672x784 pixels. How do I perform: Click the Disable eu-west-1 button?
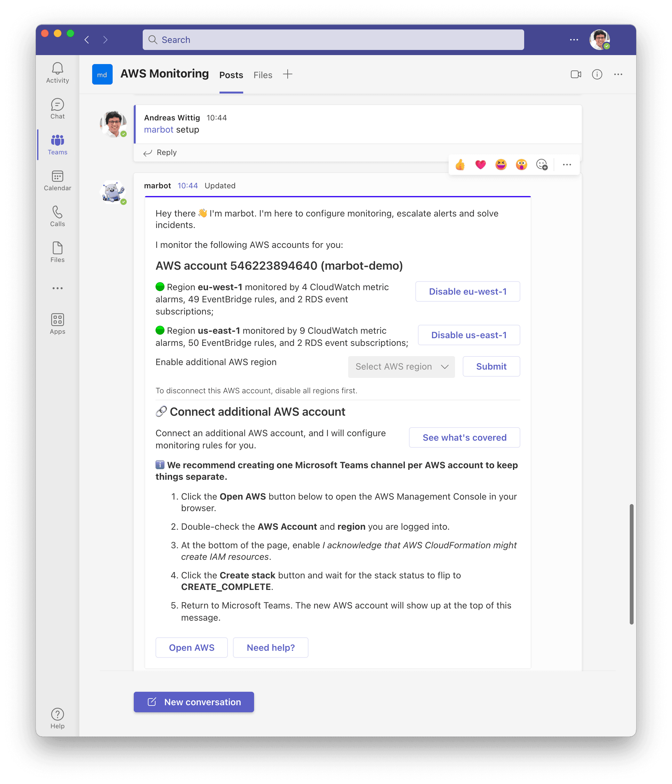(468, 291)
